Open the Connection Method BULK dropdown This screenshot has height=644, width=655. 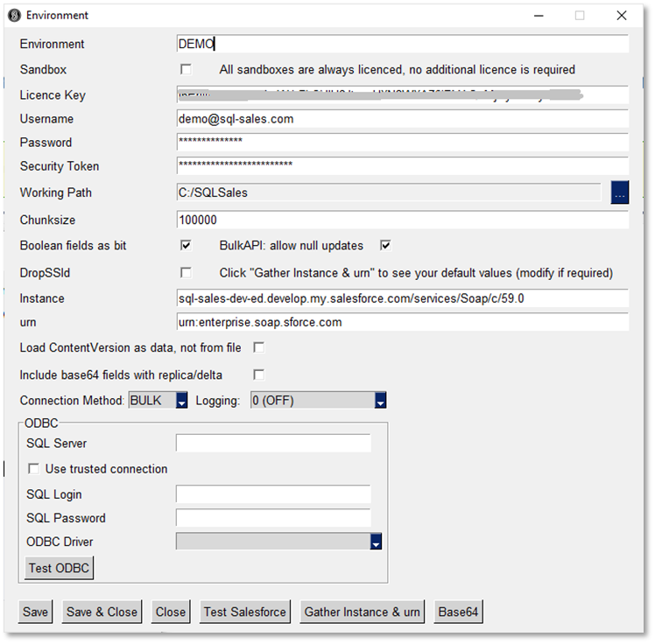point(158,400)
